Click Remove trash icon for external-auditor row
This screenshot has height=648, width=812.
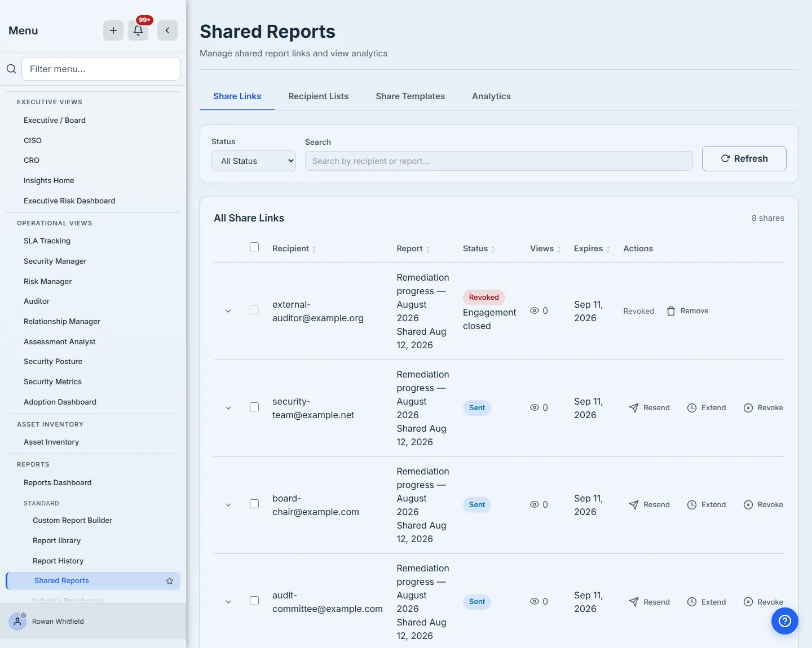671,311
